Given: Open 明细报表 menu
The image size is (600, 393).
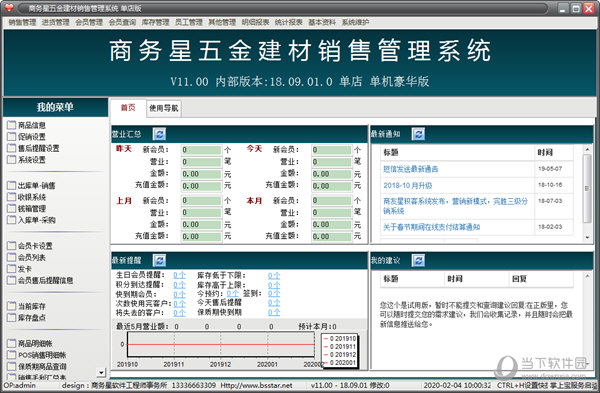Looking at the screenshot, I should pyautogui.click(x=255, y=22).
